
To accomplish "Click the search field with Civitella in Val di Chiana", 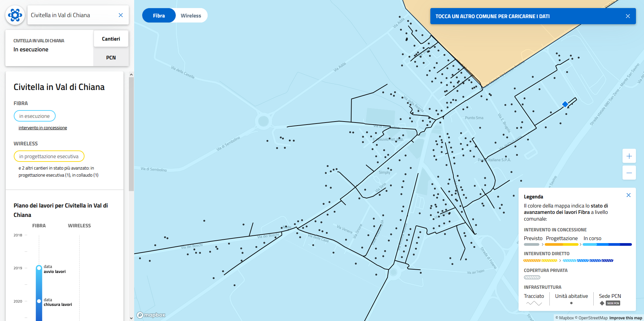I will pyautogui.click(x=78, y=15).
